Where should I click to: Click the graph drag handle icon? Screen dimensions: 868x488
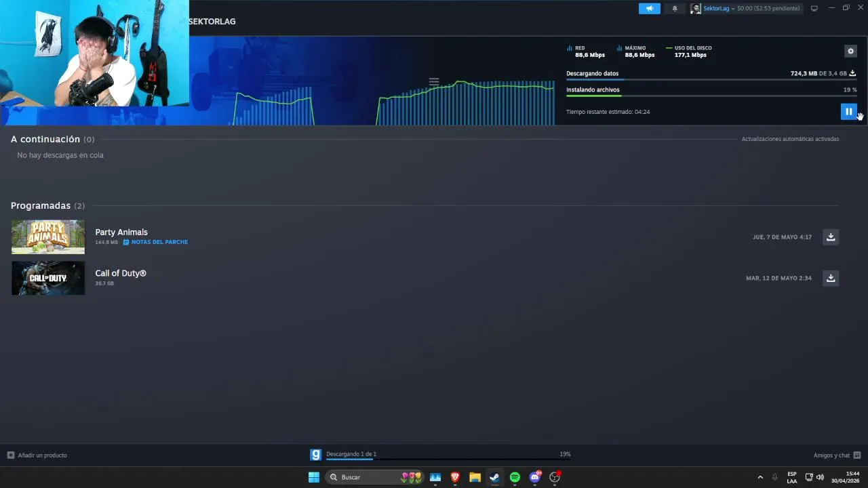pos(434,82)
